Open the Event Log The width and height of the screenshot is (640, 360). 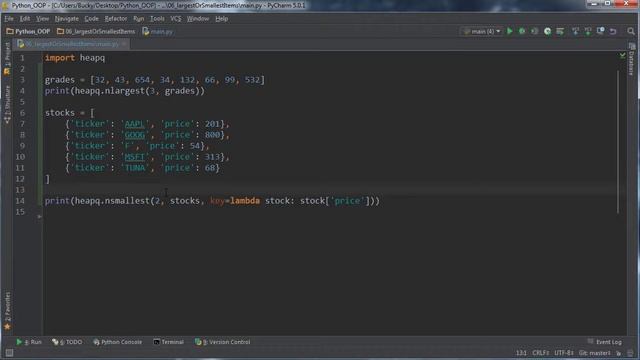[605, 342]
